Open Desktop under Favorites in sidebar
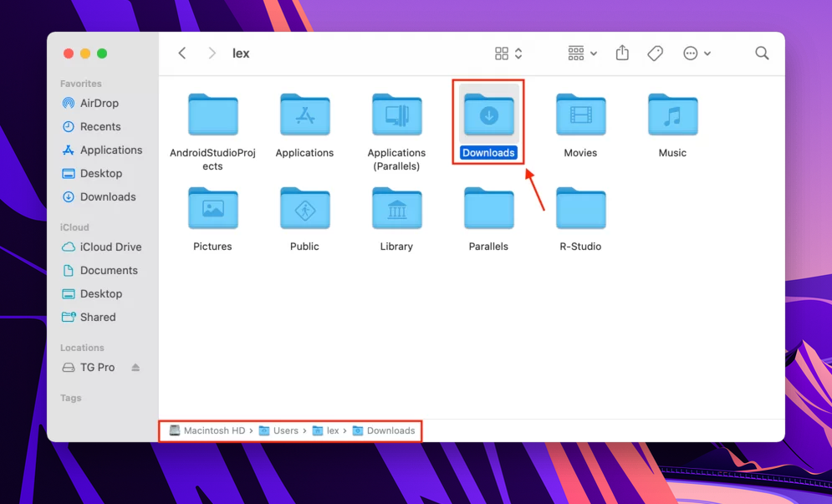The height and width of the screenshot is (504, 832). [92, 173]
